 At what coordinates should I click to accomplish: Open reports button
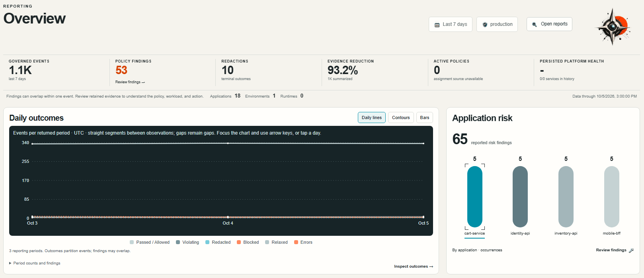coord(549,24)
